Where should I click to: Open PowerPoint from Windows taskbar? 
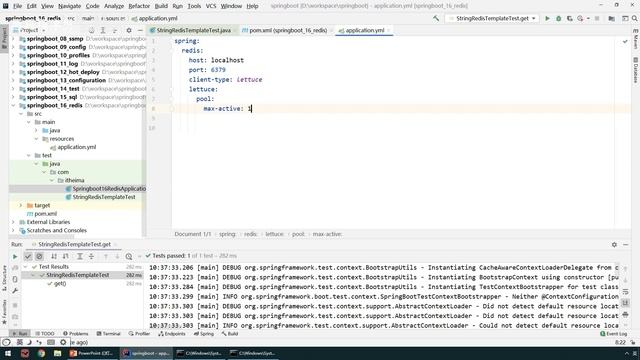(x=92, y=353)
